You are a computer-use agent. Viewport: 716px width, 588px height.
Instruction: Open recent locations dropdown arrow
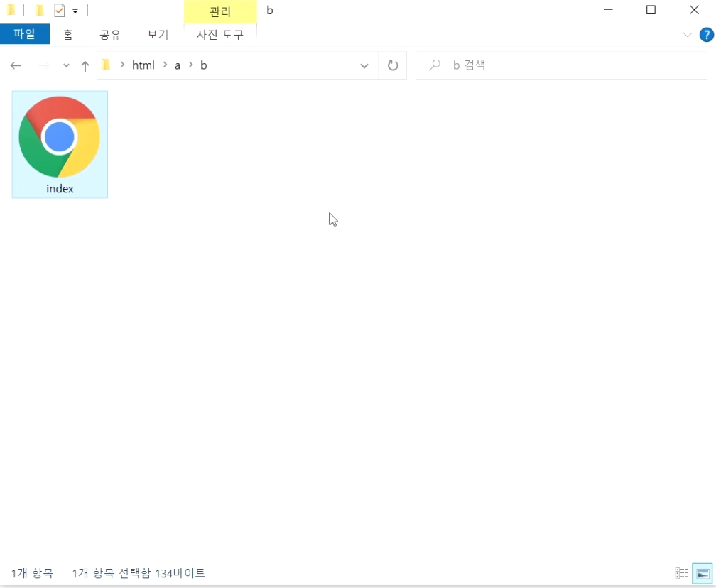point(66,66)
